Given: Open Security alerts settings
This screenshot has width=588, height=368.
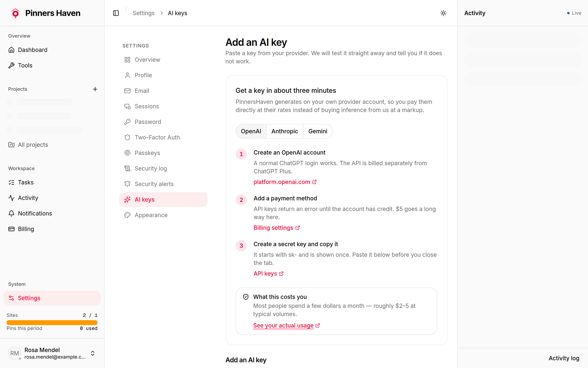Looking at the screenshot, I should pyautogui.click(x=163, y=184).
